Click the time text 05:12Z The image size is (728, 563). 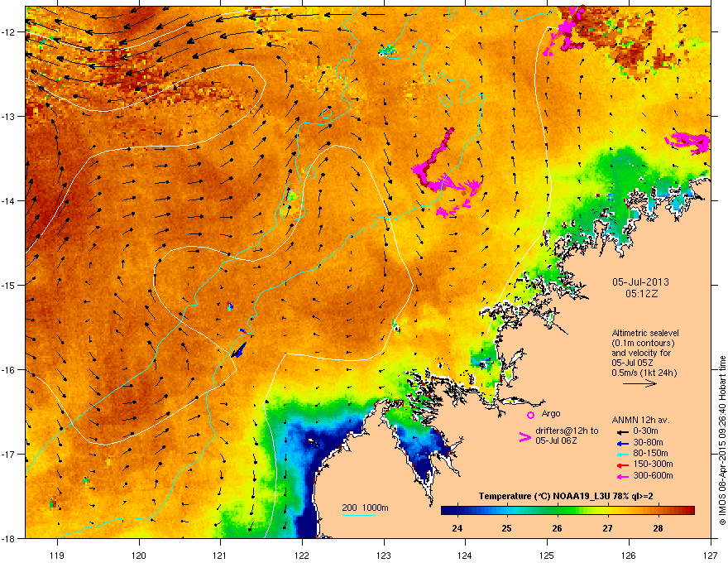(x=641, y=294)
